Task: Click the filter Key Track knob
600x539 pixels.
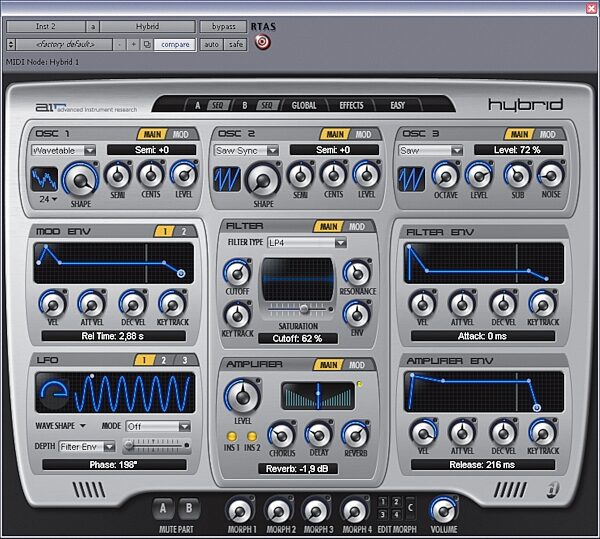Action: tap(238, 315)
